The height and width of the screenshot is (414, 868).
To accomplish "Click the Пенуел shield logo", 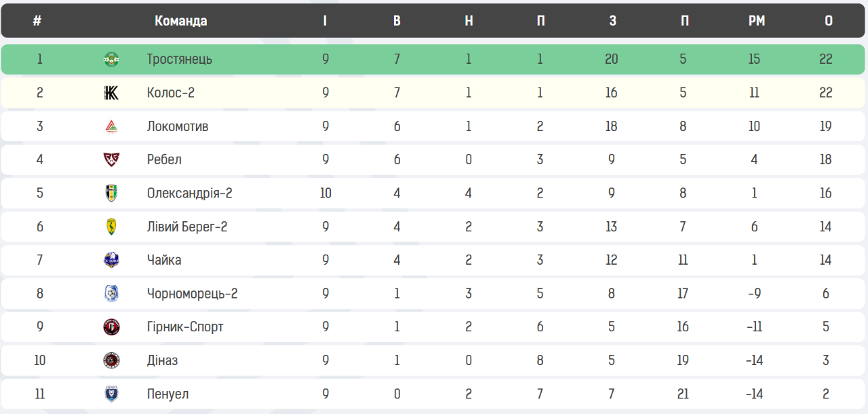I will point(111,394).
